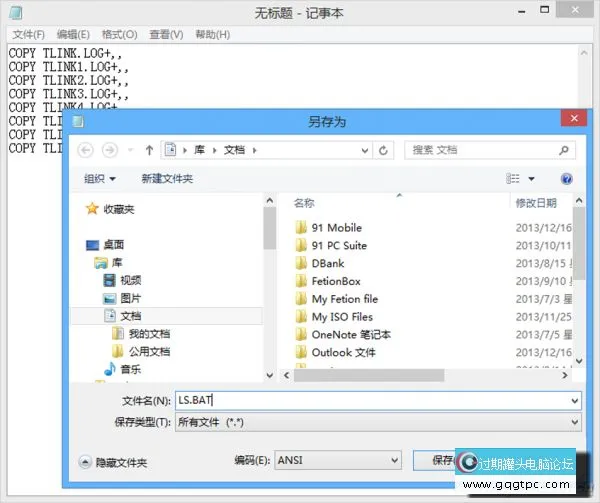The width and height of the screenshot is (600, 503).
Task: Click the navigation pane scroll down arrow
Action: 270,375
